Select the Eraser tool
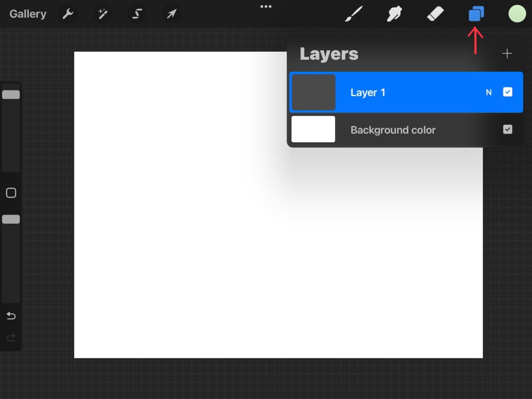 coord(435,14)
